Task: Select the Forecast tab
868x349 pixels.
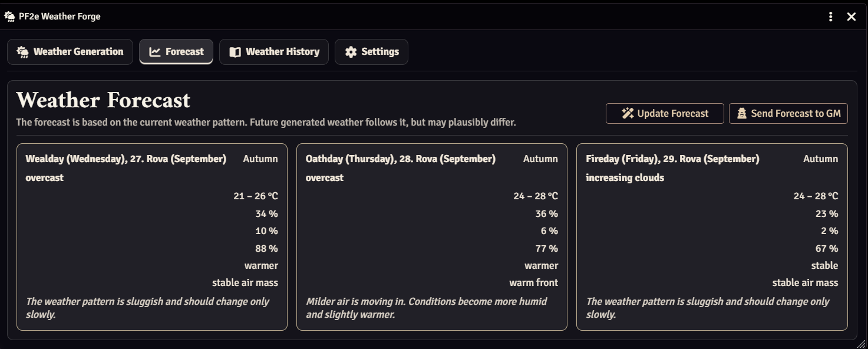Action: [x=176, y=52]
